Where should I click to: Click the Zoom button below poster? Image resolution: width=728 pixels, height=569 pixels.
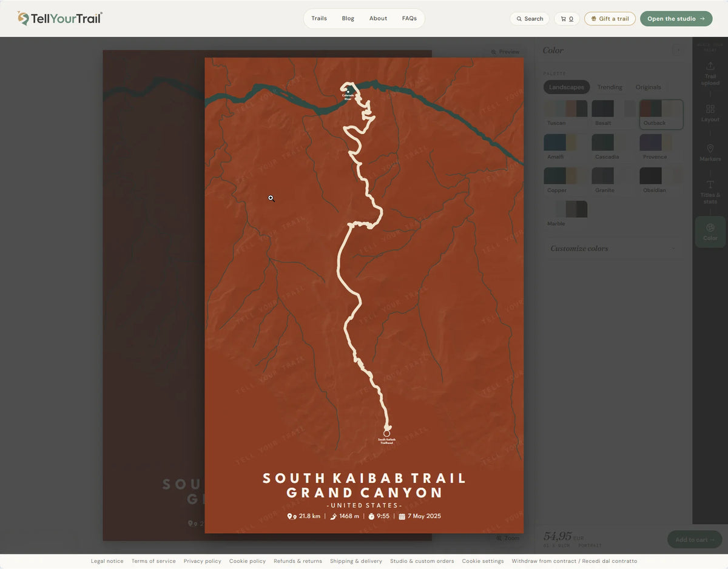(x=508, y=538)
